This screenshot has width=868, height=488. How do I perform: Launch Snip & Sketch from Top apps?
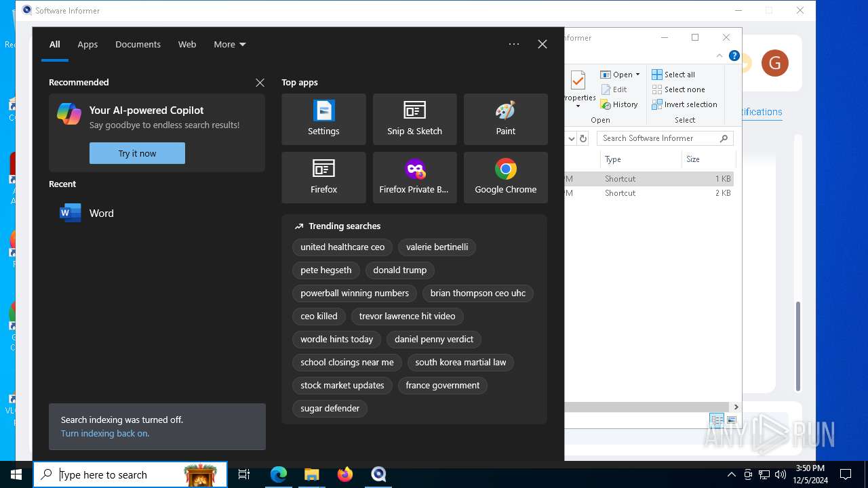coord(414,119)
